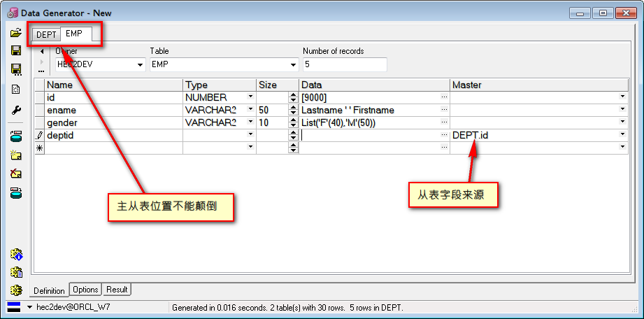Open connection dropdown next to hec2dev@ORCL_W7
Screen dimensions: 644x319
coord(29,307)
